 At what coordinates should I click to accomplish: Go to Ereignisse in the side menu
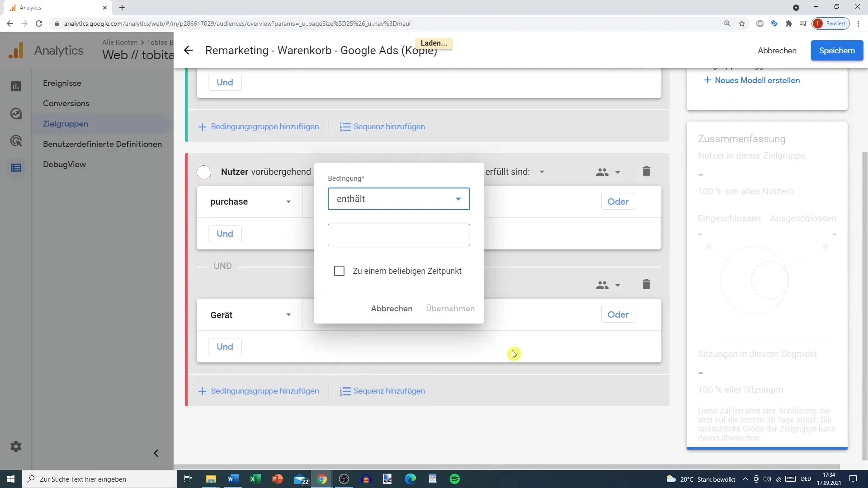click(x=62, y=83)
